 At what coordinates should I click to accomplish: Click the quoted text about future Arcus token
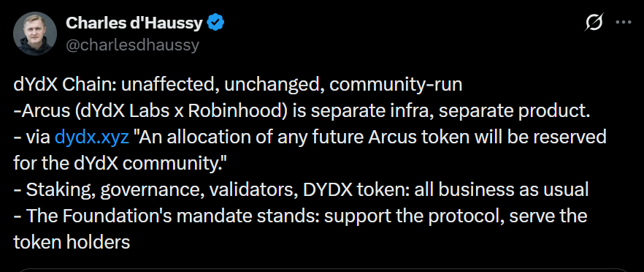pos(370,137)
